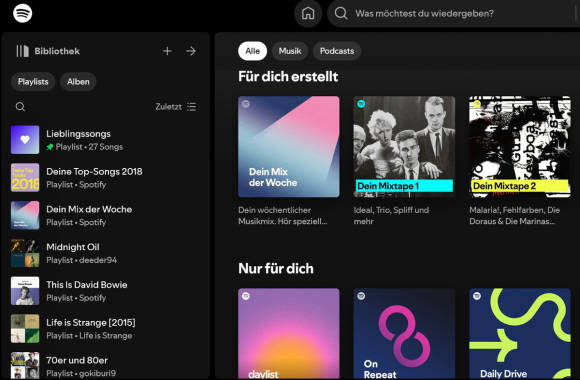Open the Zuletzt sort order dropdown
580x380 pixels.
click(176, 107)
